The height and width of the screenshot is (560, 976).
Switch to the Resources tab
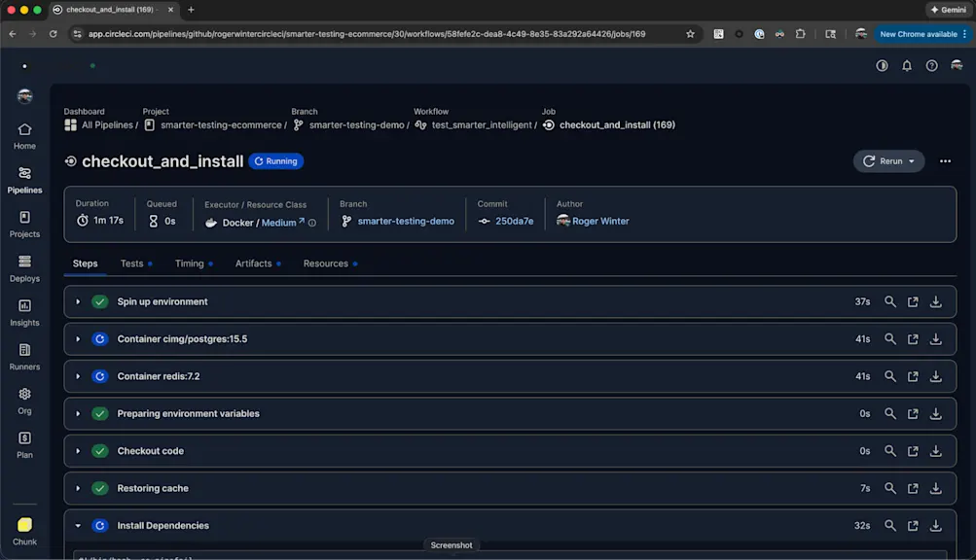coord(330,263)
